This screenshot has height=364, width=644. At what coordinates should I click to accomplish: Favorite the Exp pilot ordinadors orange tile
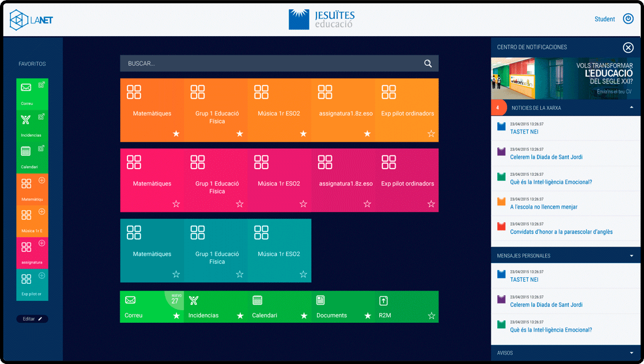[431, 133]
